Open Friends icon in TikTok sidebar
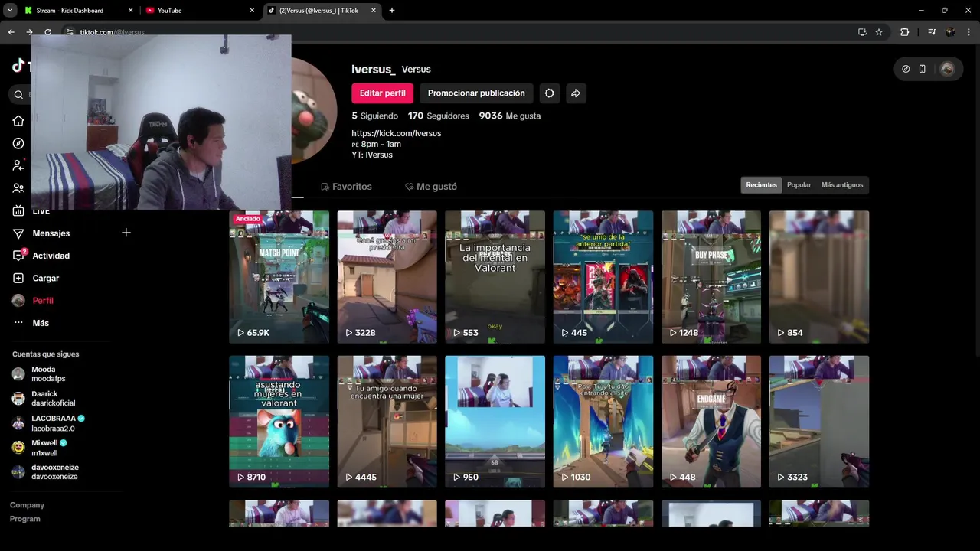 pyautogui.click(x=18, y=188)
